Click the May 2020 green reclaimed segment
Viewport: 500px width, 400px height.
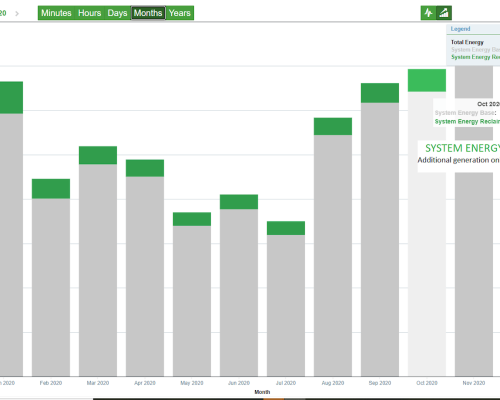(x=192, y=219)
